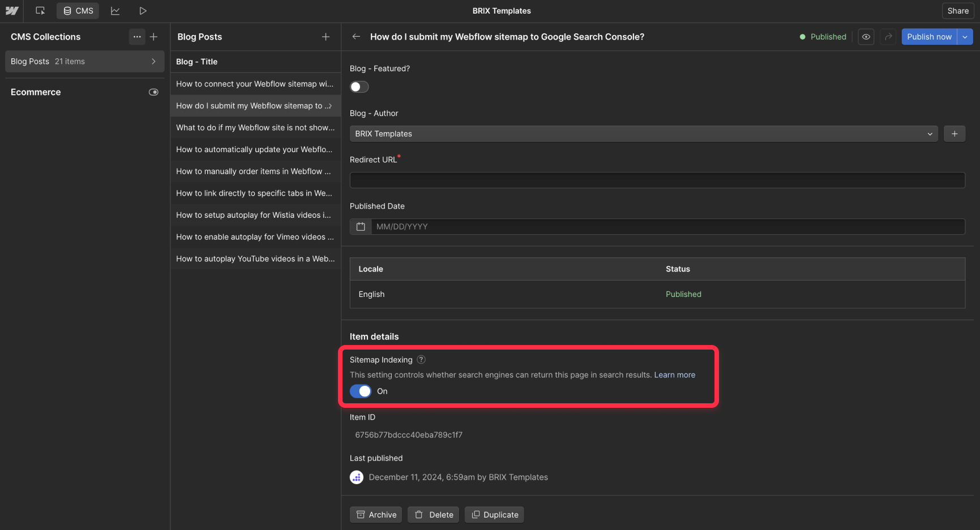Click the Publish now button
Screen dimensions: 980x530
[x=929, y=37]
